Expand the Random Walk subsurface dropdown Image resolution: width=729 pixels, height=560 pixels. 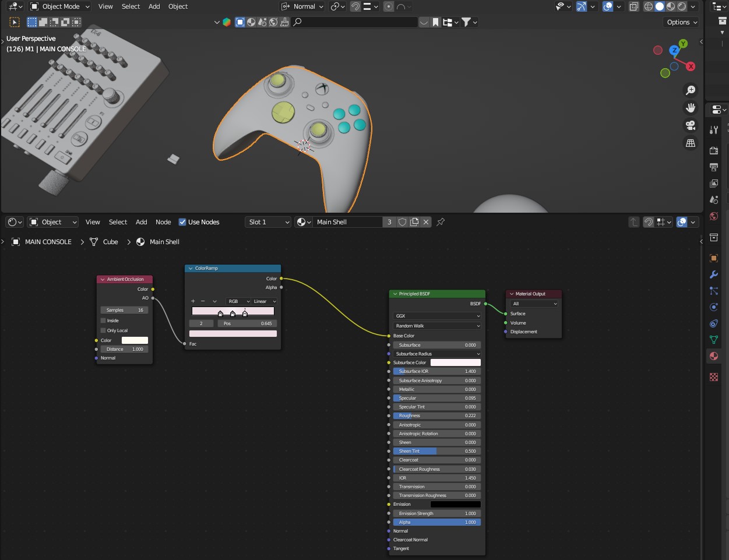(x=437, y=326)
